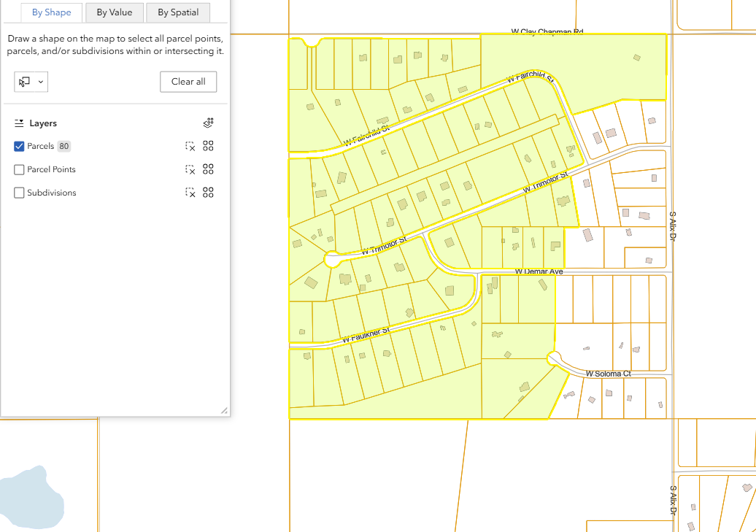
Task: Click the four-circles icon beside Parcel Points
Action: [x=208, y=169]
